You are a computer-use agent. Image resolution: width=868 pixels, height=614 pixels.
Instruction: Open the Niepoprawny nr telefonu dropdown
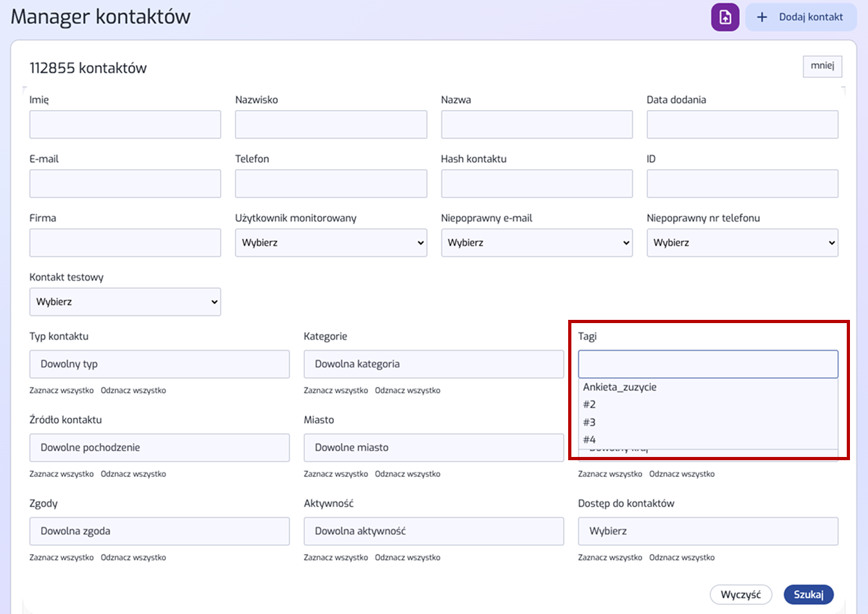pyautogui.click(x=742, y=243)
